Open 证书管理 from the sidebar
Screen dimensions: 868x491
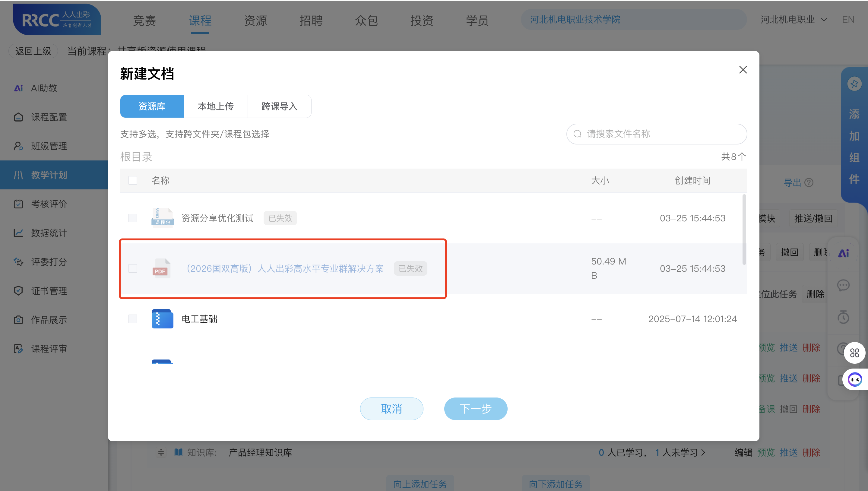[48, 291]
